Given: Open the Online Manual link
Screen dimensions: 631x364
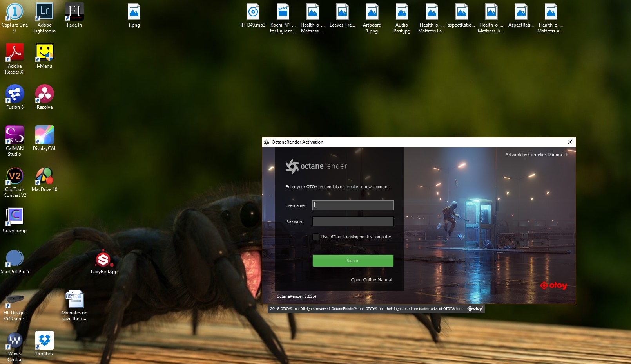Looking at the screenshot, I should point(372,280).
